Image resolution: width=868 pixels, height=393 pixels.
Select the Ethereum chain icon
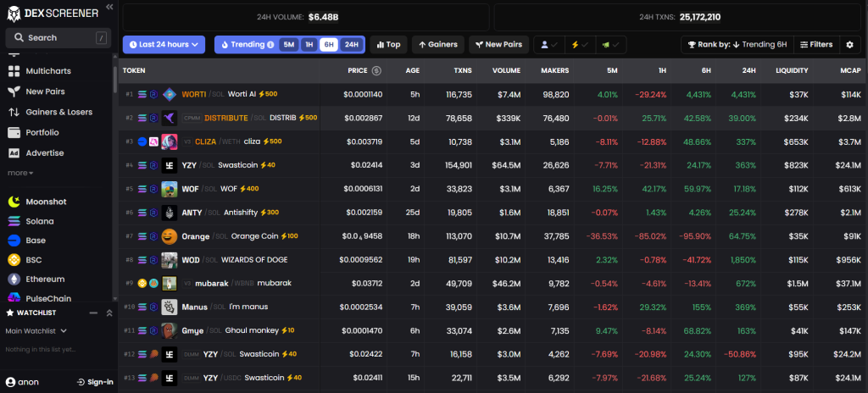tap(14, 279)
